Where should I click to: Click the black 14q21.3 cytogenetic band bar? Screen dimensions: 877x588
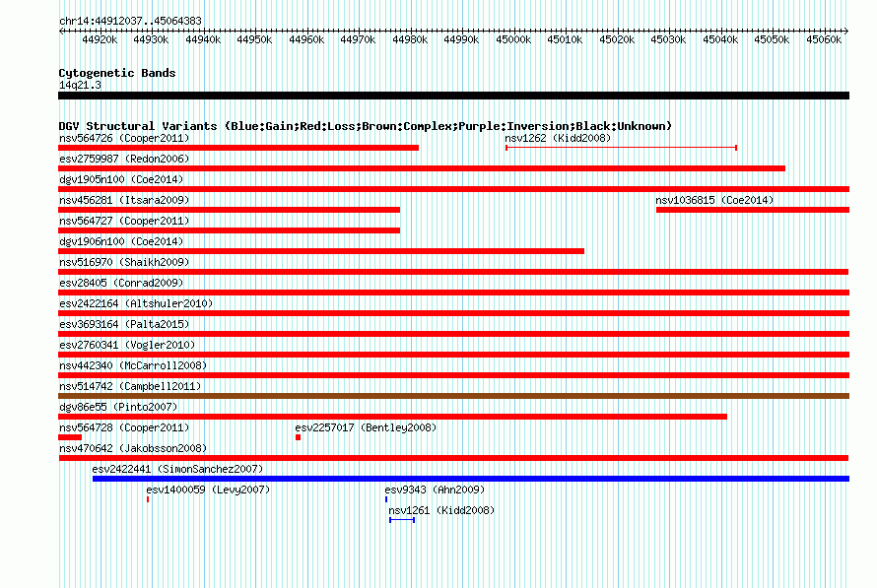pos(453,96)
